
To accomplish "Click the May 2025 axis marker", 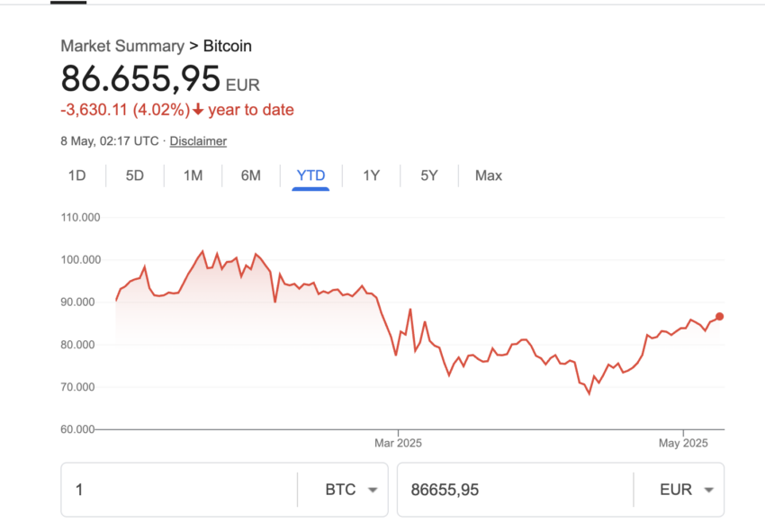I will 683,443.
